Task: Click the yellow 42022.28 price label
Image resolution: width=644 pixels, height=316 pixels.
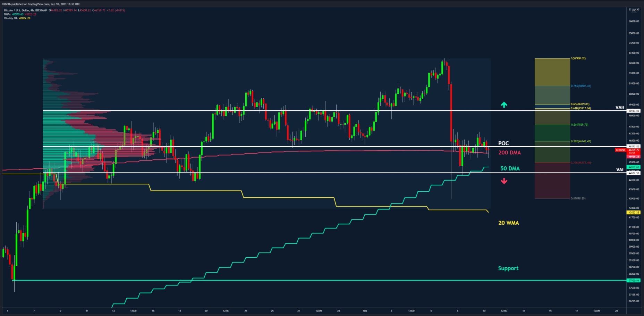Action: point(633,212)
